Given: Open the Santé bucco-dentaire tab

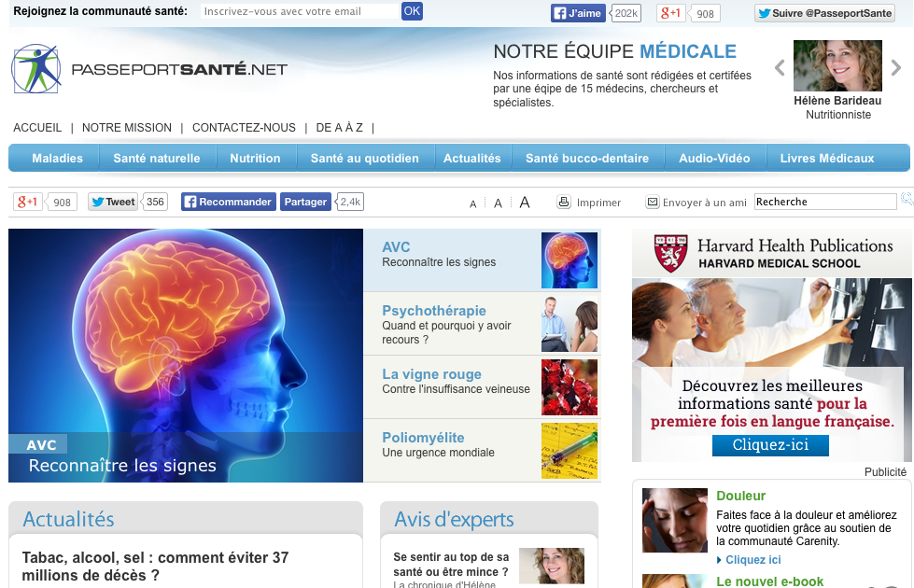Looking at the screenshot, I should (590, 159).
